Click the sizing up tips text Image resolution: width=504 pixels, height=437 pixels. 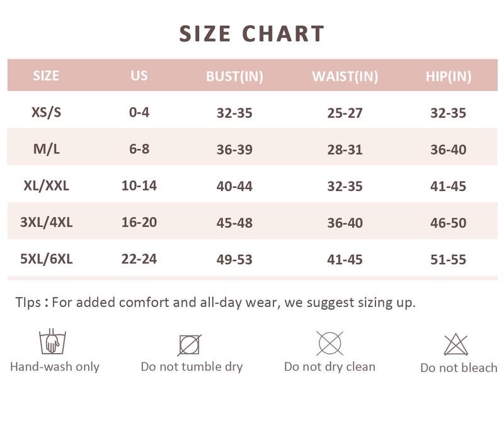(215, 302)
